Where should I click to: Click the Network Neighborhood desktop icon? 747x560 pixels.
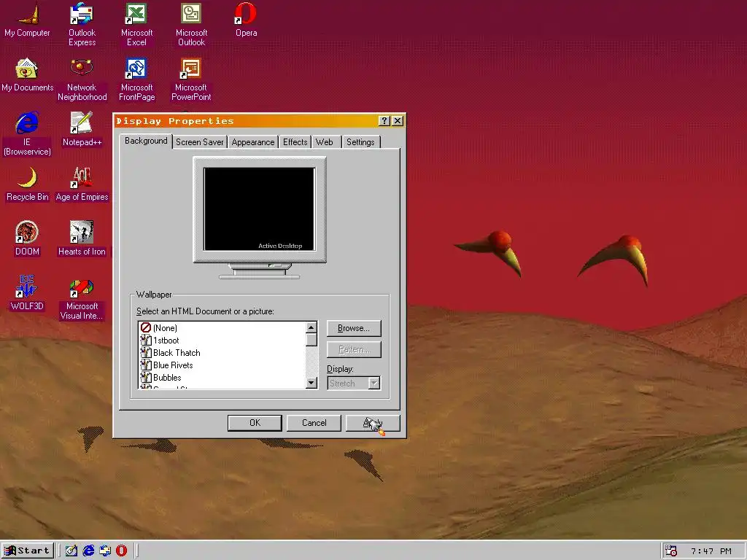(82, 79)
